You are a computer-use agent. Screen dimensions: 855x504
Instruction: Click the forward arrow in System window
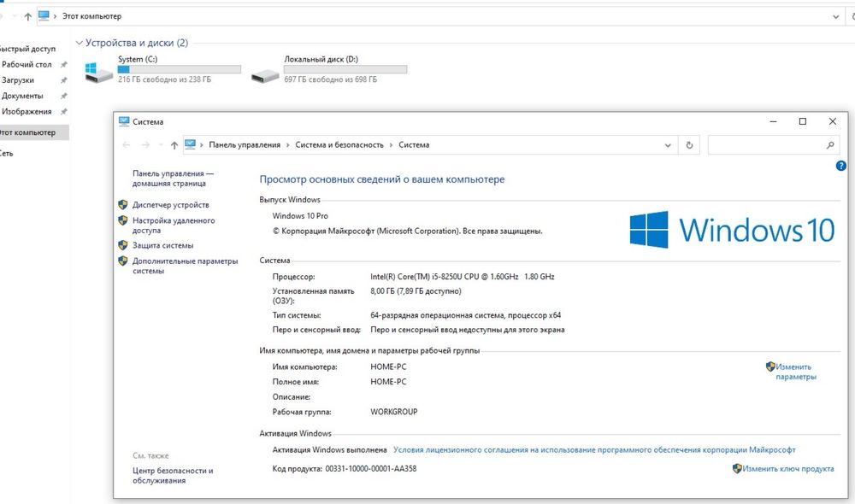tap(145, 145)
